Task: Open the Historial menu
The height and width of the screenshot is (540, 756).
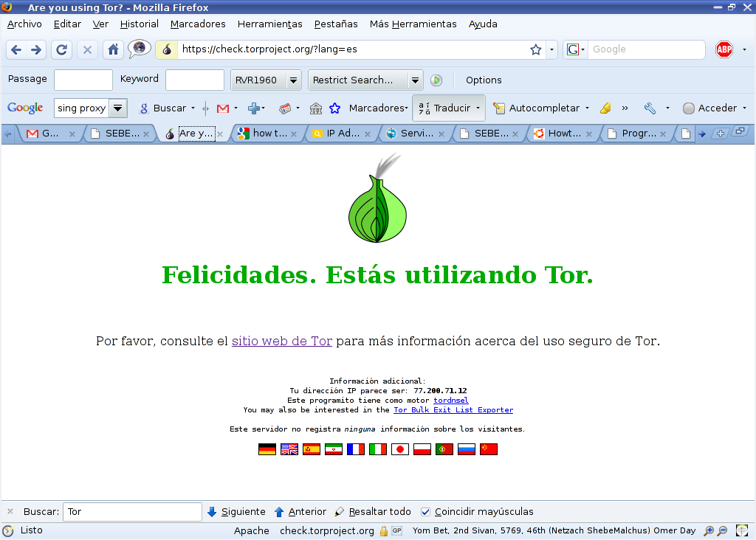Action: click(140, 24)
